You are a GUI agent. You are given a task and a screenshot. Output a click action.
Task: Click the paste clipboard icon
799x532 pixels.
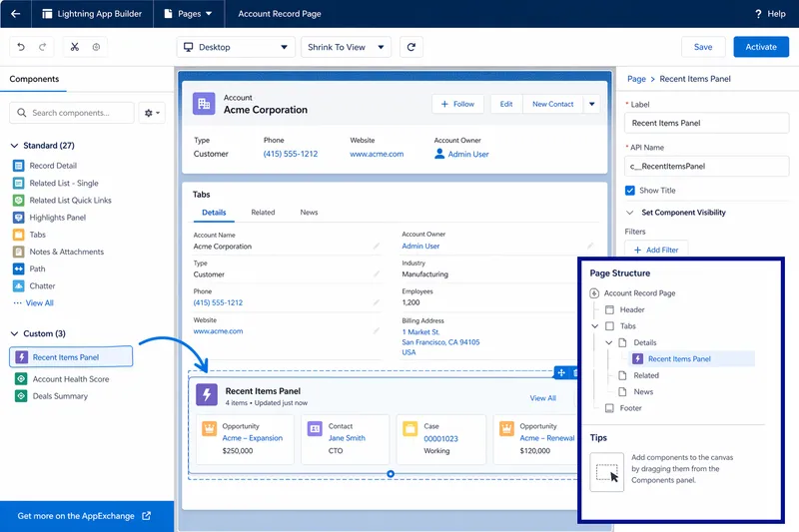pos(96,47)
